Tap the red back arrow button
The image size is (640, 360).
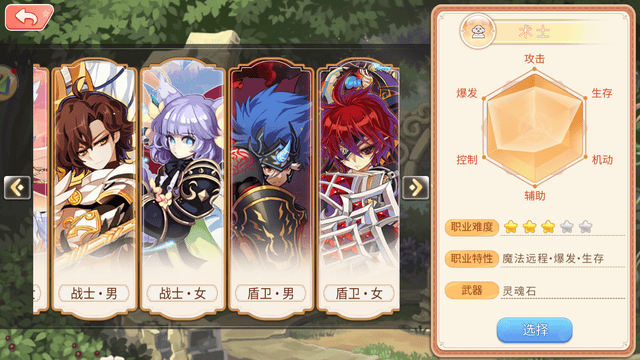pos(29,17)
